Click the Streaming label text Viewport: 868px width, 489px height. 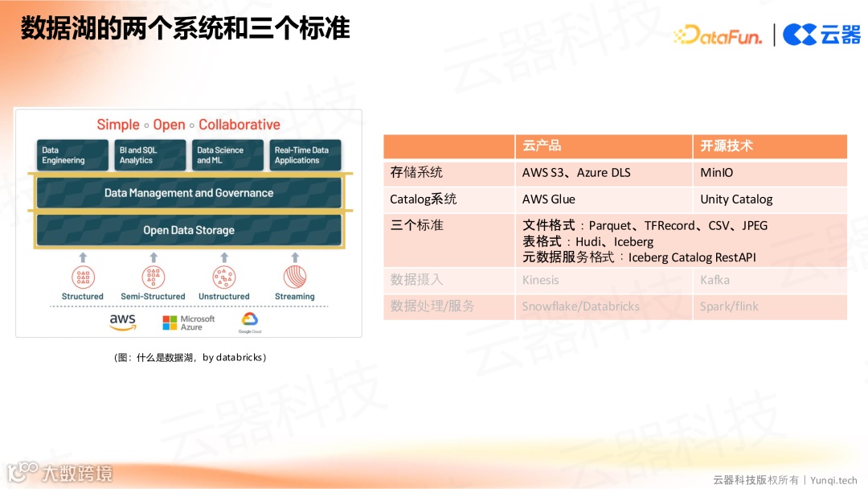click(x=294, y=296)
